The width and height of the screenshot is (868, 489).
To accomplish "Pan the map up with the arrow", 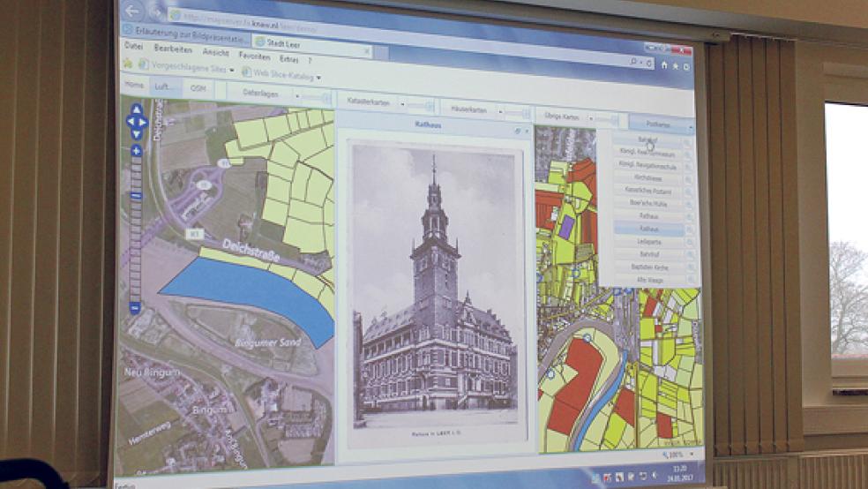I will [x=137, y=109].
